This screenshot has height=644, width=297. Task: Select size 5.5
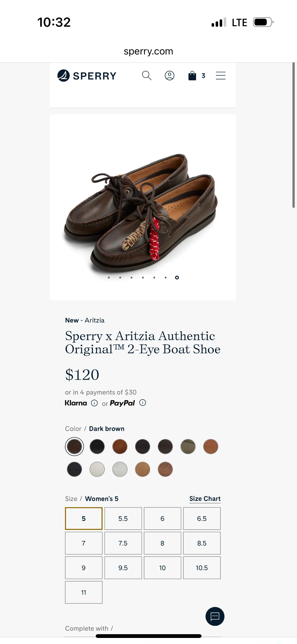(123, 519)
